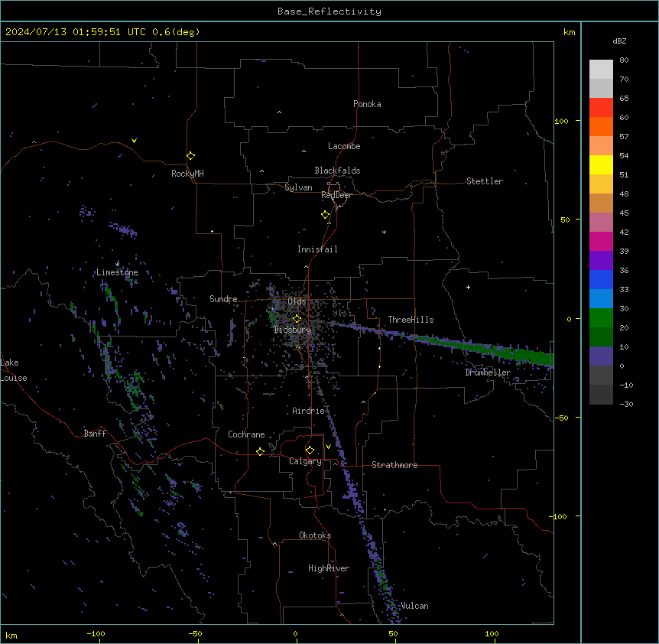659x644 pixels.
Task: Select the yellow diamond marker between Olds and Didsbury
Action: click(x=297, y=318)
